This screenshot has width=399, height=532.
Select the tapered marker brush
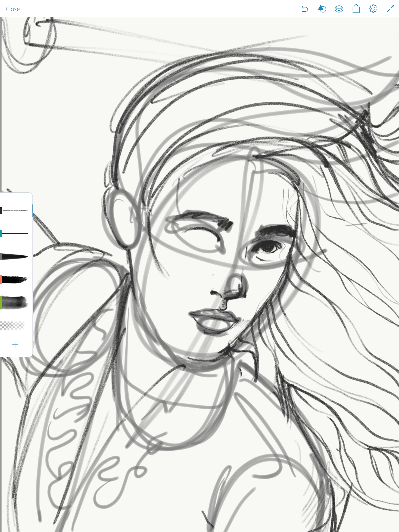(15, 256)
